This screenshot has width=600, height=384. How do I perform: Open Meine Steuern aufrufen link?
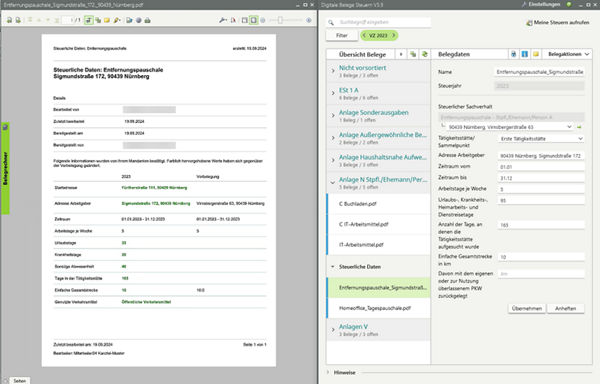click(x=558, y=23)
